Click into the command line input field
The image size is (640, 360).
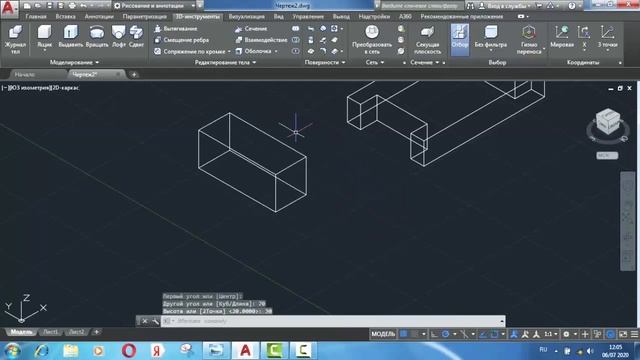[x=333, y=321]
